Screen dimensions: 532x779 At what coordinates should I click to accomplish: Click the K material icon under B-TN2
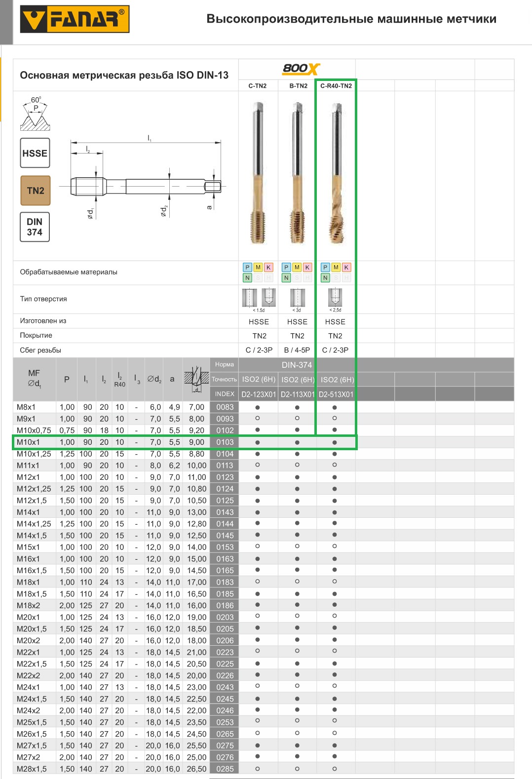307,267
